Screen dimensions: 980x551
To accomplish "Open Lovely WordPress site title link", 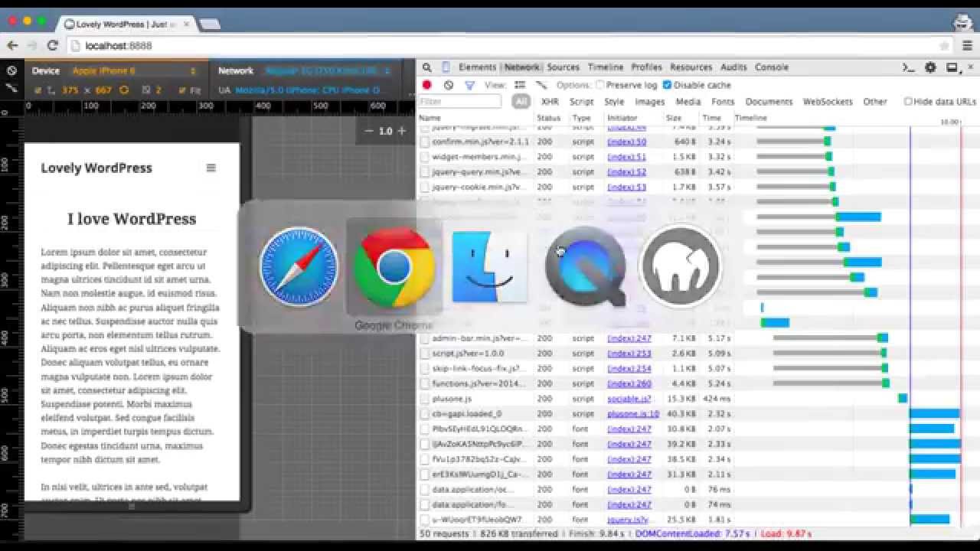I will [96, 168].
